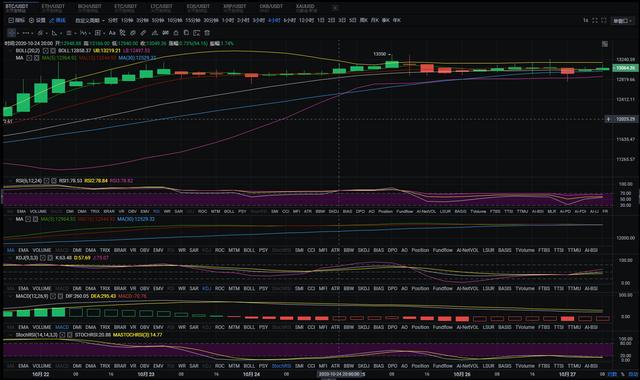Expand arrow beside the line drawing tool
This screenshot has height=380, width=640.
coord(33,33)
